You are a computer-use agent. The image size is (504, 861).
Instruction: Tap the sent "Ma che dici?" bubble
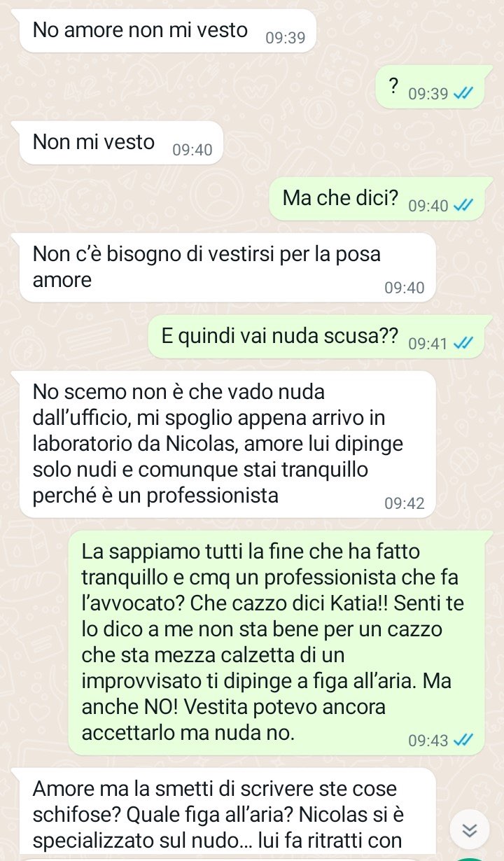click(x=377, y=199)
